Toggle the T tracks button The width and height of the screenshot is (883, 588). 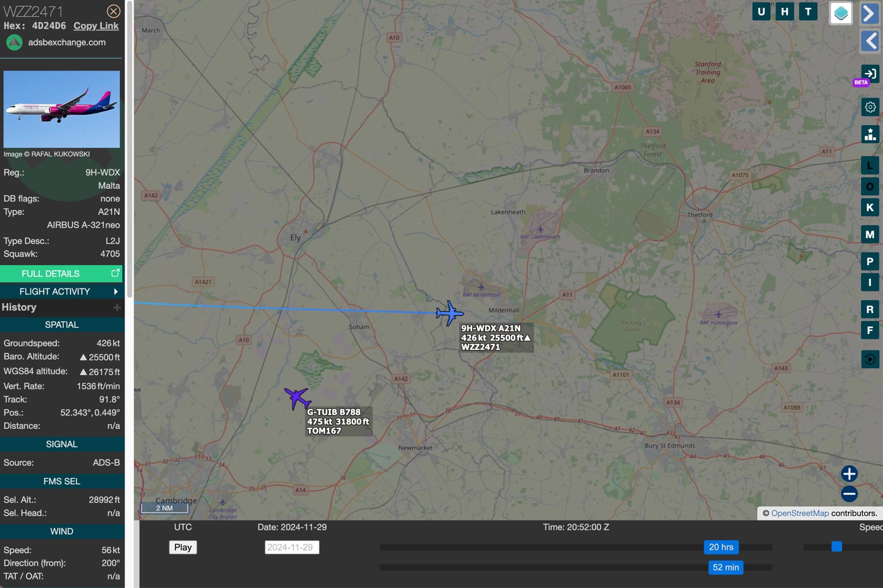808,12
